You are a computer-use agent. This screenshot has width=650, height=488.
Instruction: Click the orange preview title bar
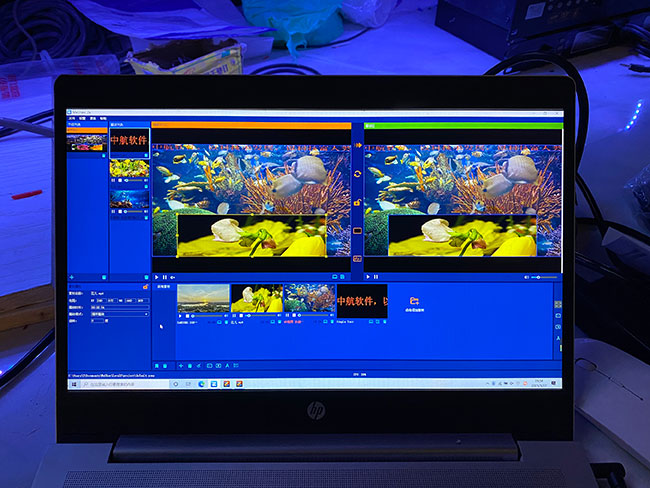click(250, 126)
